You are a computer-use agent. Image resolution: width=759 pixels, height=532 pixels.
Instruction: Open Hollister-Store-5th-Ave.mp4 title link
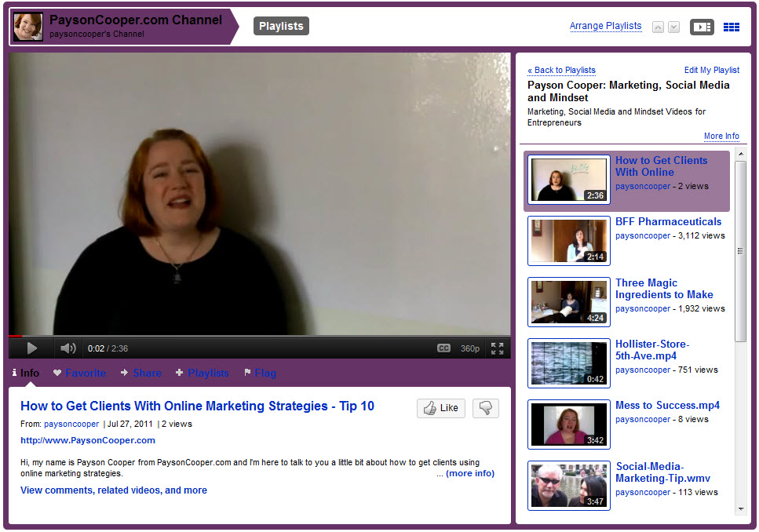coord(652,350)
